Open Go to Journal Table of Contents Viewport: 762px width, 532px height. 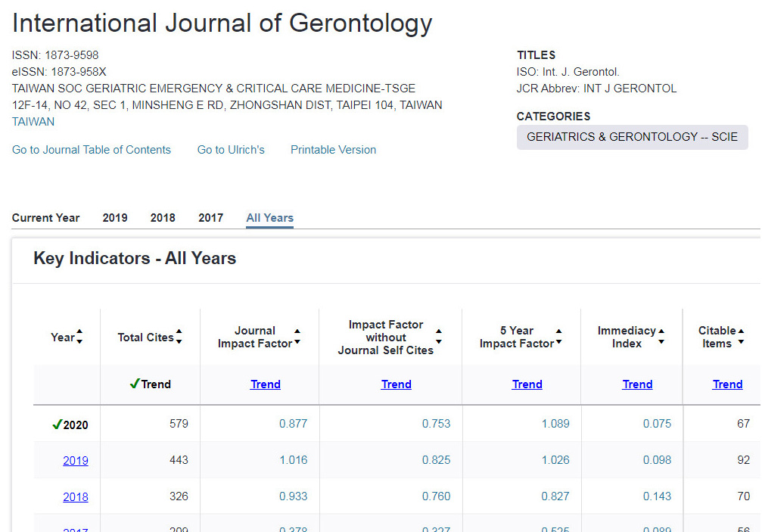(x=92, y=150)
